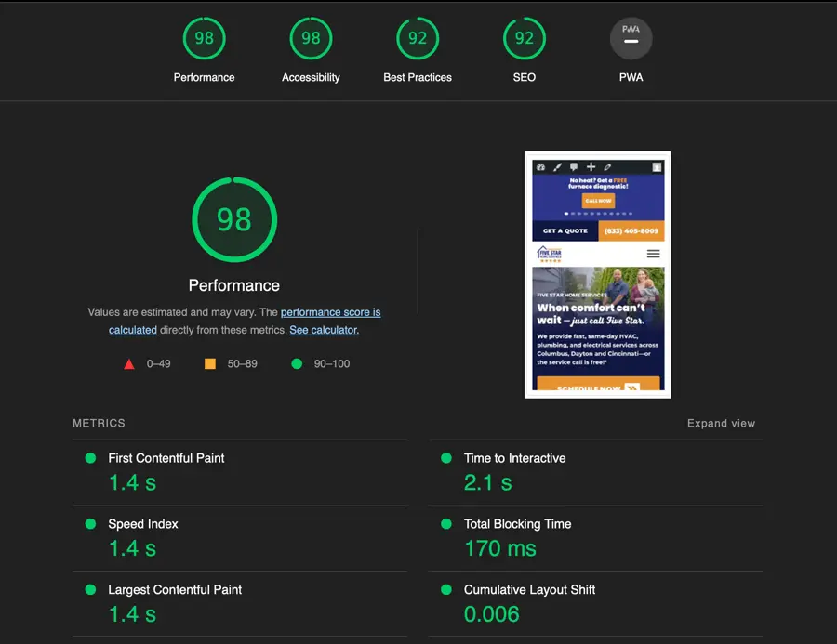Viewport: 837px width, 644px height.
Task: Open the hamburger menu icon in preview
Action: (x=654, y=254)
